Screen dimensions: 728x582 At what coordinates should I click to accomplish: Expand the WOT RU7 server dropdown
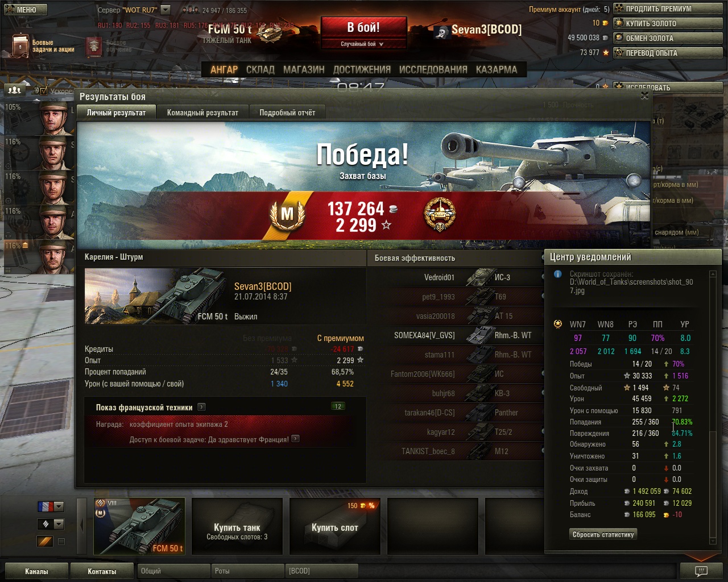(166, 10)
